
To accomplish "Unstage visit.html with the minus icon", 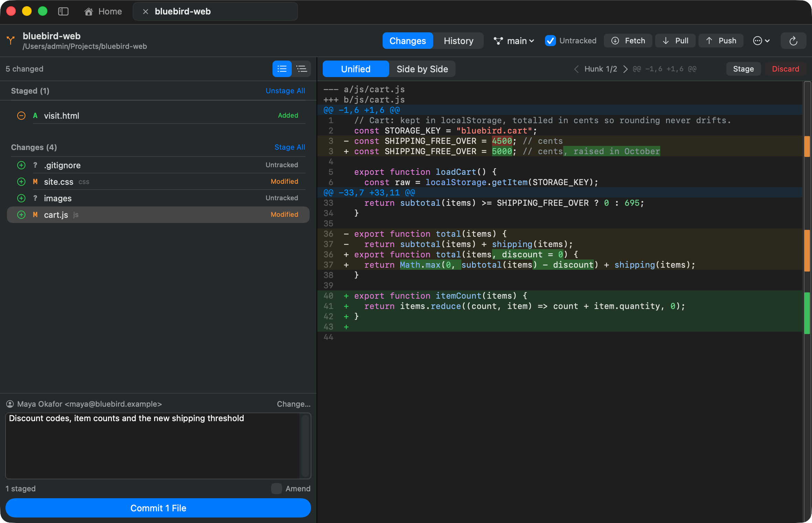I will [21, 116].
